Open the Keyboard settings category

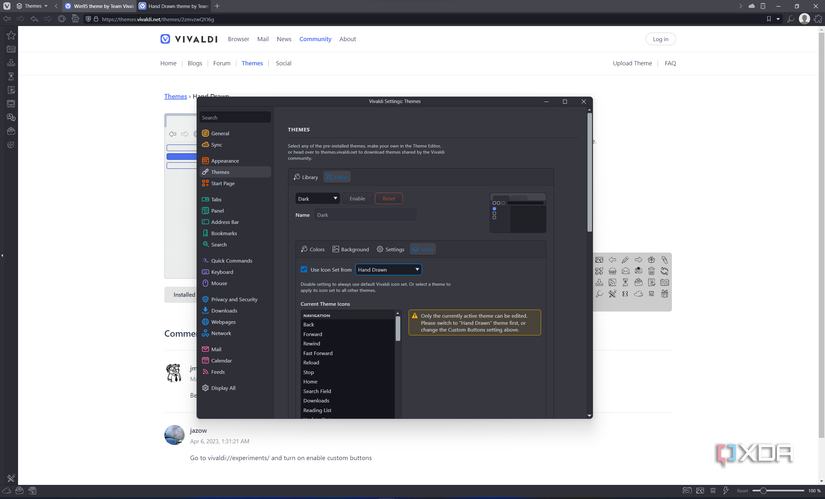235,272
